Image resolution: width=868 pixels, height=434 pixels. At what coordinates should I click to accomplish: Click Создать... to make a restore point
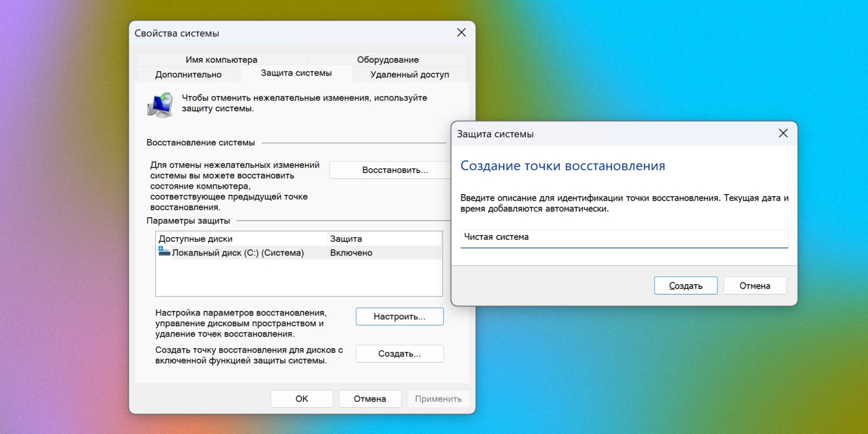399,353
